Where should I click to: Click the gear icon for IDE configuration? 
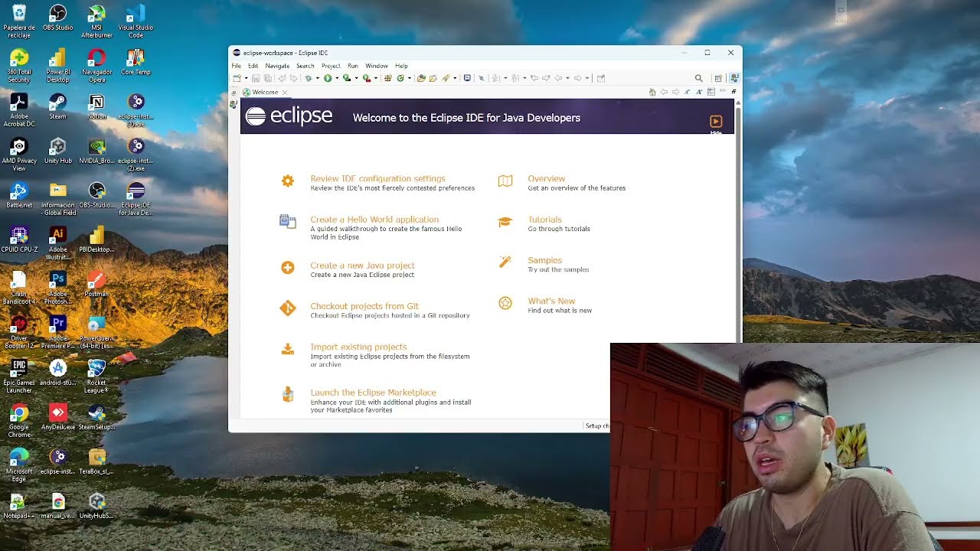pos(287,181)
